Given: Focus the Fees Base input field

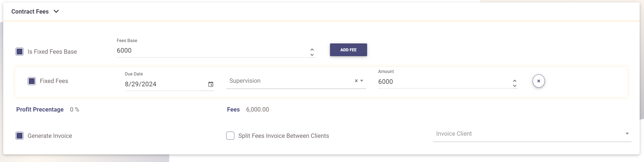Looking at the screenshot, I should point(211,51).
